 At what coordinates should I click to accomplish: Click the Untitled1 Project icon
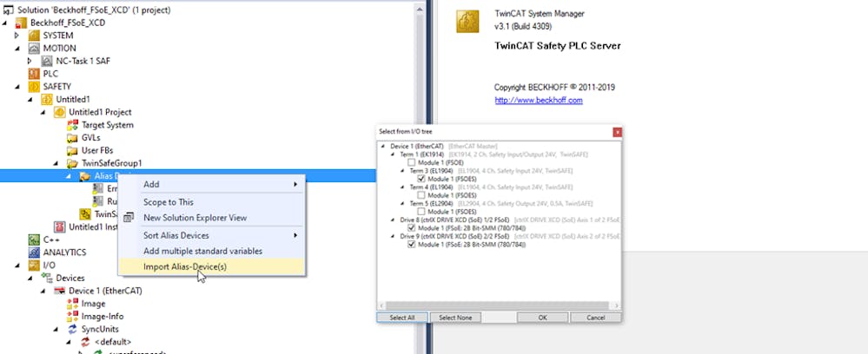(59, 112)
